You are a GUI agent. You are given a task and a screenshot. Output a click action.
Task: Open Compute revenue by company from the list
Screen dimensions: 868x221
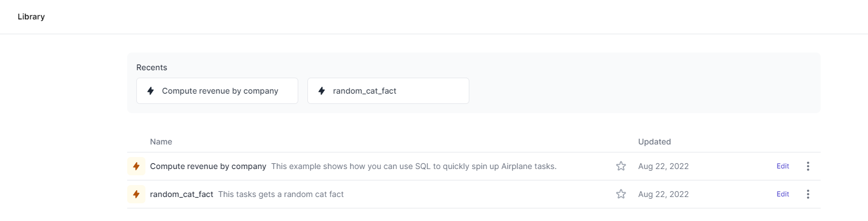(208, 166)
